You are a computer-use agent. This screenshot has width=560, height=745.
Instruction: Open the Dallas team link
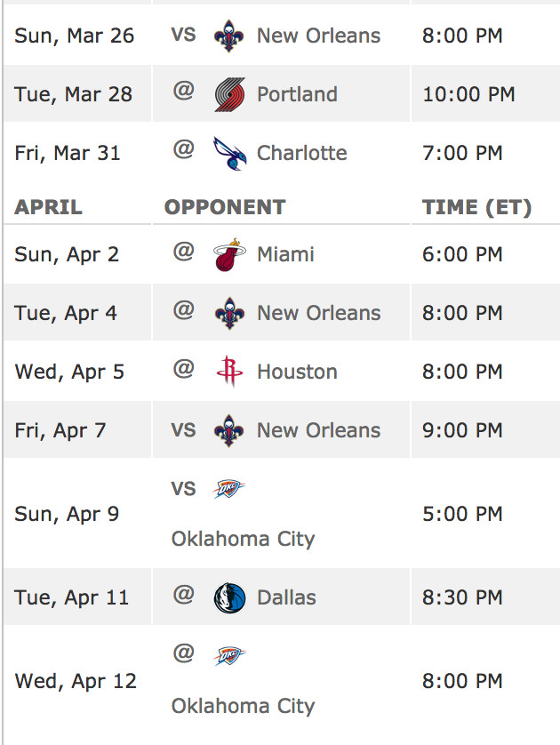(286, 597)
